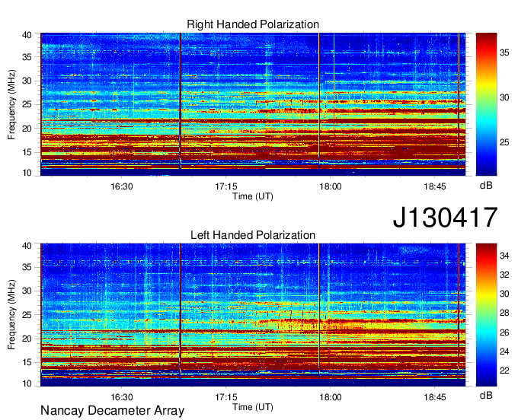Click 18:00 time tick under Right Handed plot
This screenshot has width=518, height=420.
[x=331, y=186]
